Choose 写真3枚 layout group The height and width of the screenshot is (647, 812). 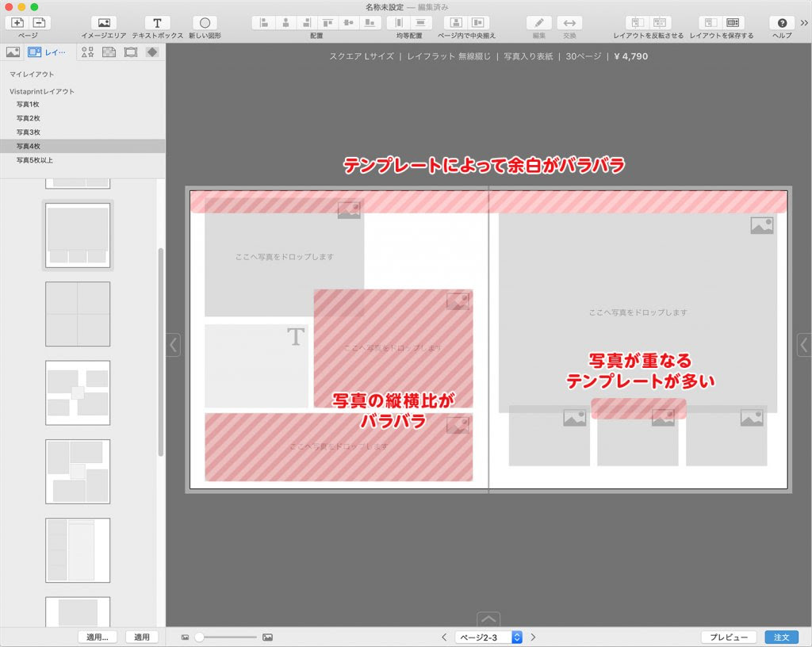coord(82,132)
